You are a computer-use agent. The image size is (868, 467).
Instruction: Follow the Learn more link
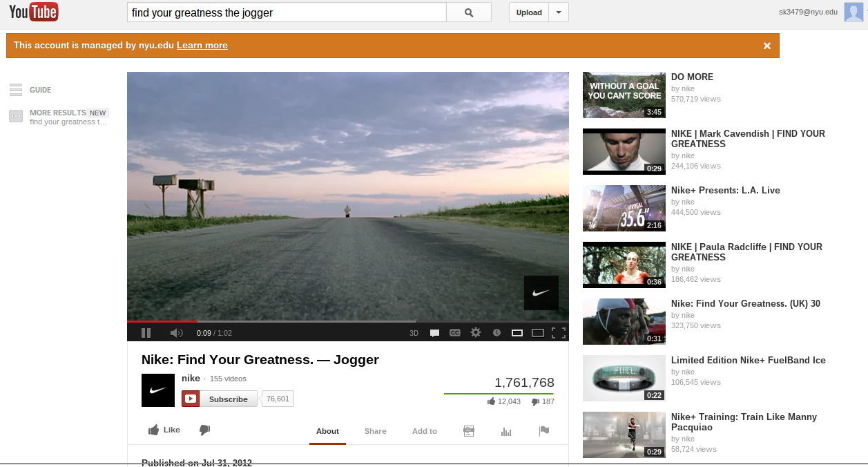202,46
